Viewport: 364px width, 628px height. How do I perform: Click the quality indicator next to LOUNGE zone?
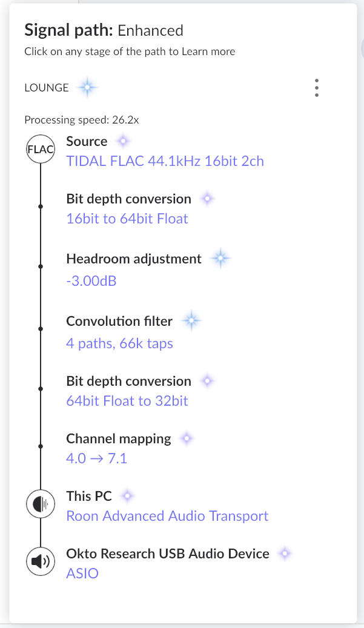tap(87, 87)
